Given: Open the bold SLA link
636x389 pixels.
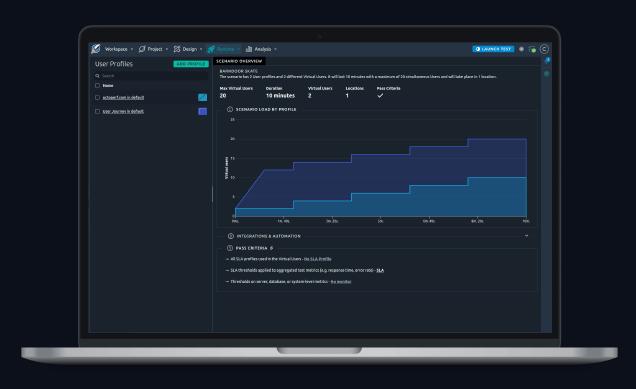Looking at the screenshot, I should [x=380, y=270].
